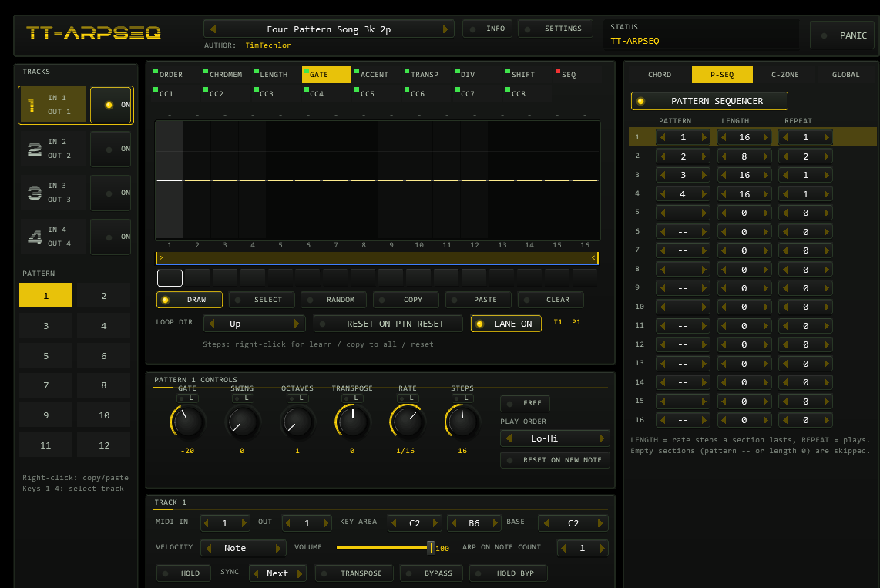Click Velocity Note right arrow
This screenshot has width=880, height=588.
click(x=278, y=548)
